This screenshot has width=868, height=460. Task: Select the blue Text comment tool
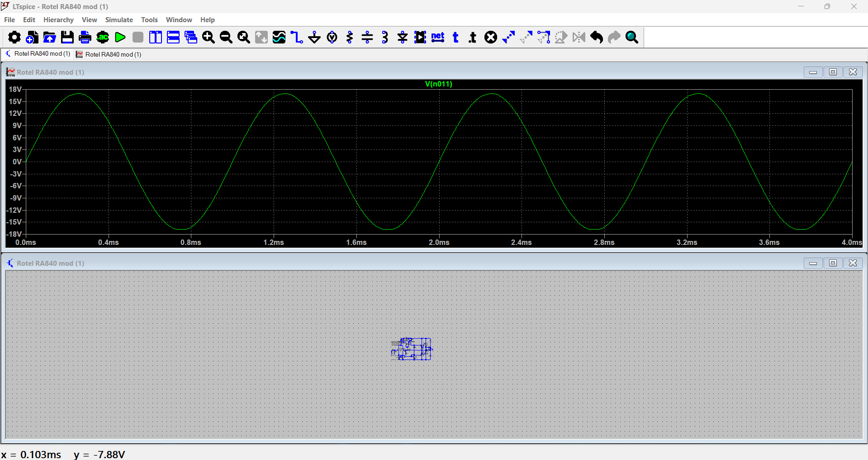[455, 37]
